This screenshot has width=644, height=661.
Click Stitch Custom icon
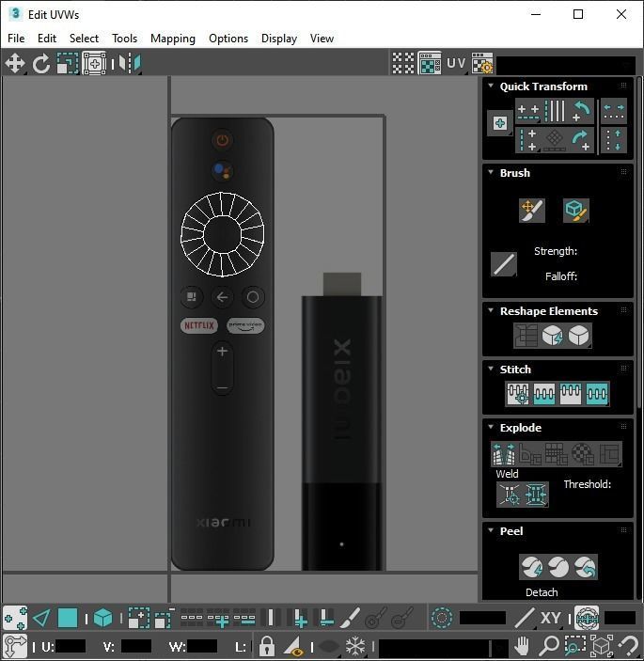(x=597, y=394)
